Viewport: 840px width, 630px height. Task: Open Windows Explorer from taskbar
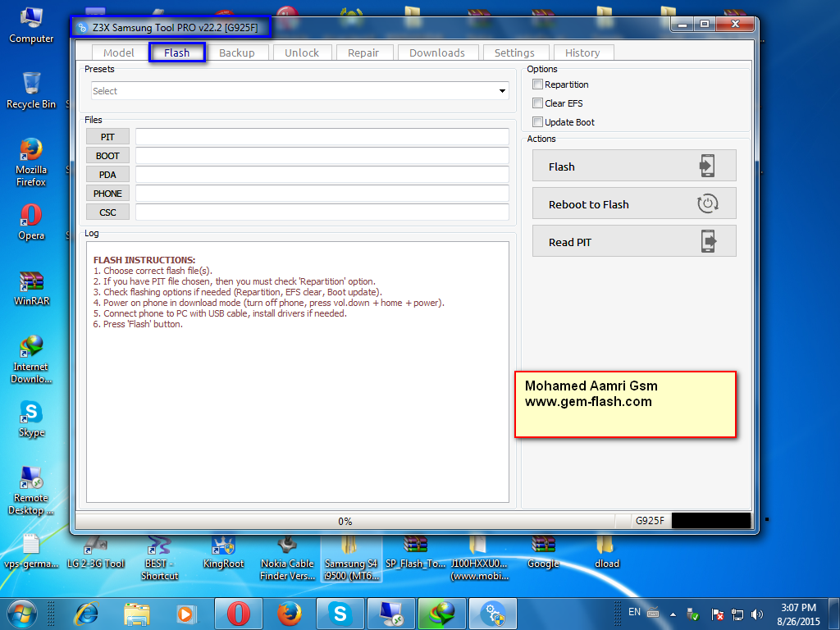click(x=137, y=614)
